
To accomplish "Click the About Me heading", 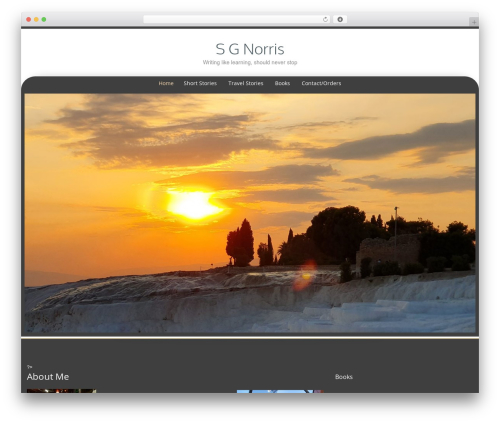I will [x=48, y=377].
